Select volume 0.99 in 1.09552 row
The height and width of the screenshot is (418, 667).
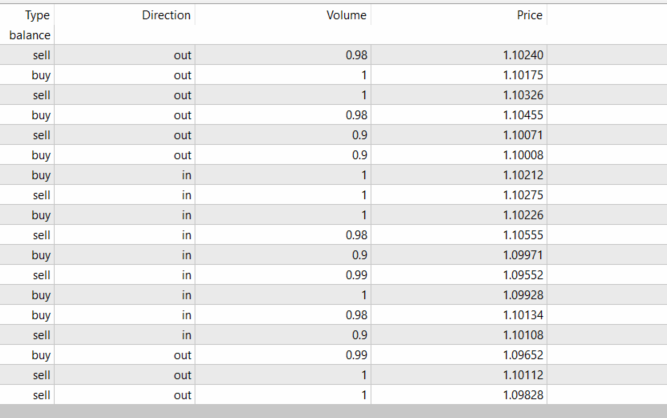(356, 275)
